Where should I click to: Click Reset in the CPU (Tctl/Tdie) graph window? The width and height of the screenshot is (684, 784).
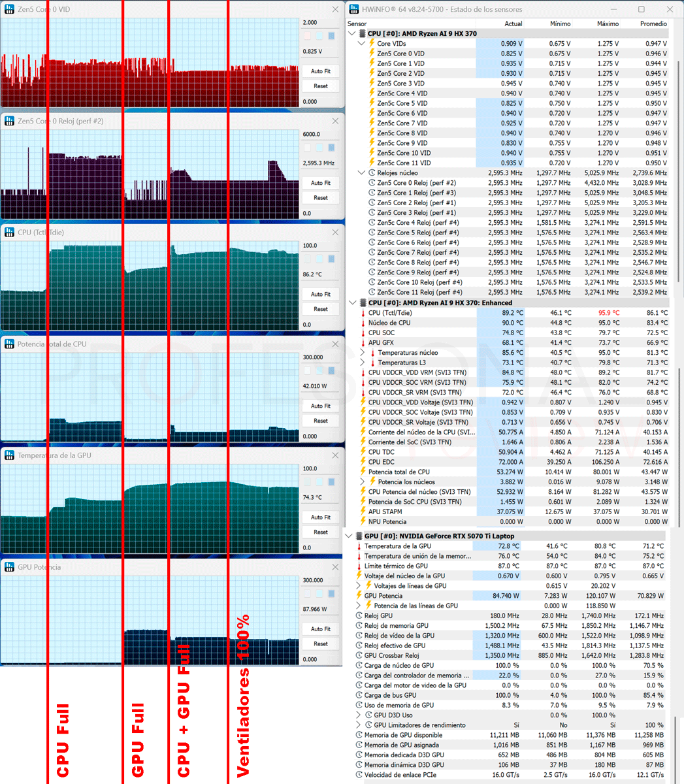click(x=321, y=309)
